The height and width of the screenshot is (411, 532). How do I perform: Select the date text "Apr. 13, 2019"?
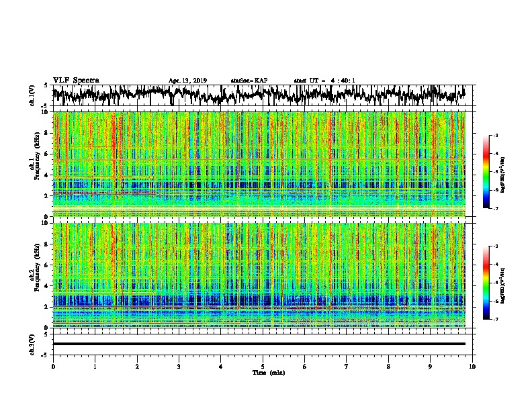tap(187, 81)
